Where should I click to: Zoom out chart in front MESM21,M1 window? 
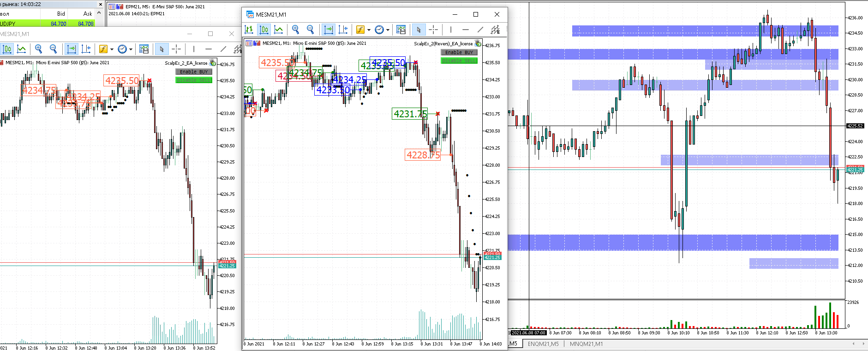(311, 30)
